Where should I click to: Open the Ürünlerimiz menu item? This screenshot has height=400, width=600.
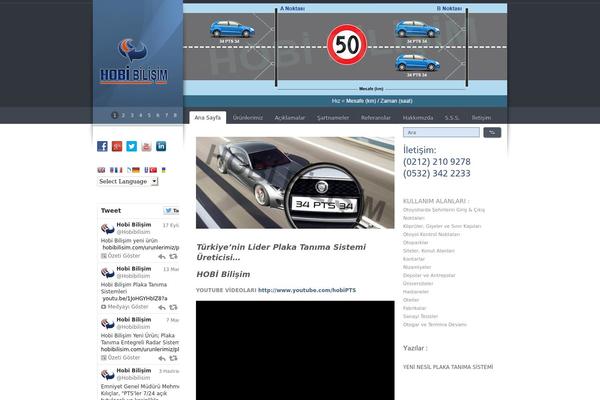tap(248, 118)
